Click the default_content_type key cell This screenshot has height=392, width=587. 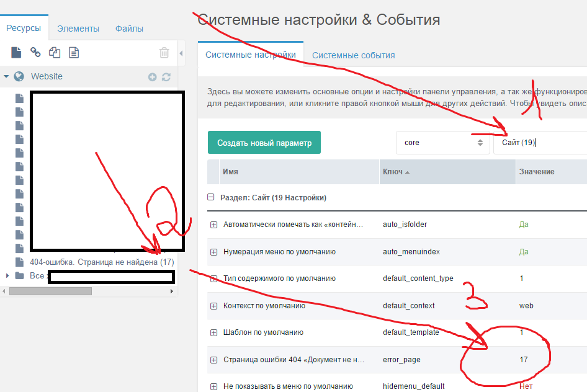pos(418,278)
